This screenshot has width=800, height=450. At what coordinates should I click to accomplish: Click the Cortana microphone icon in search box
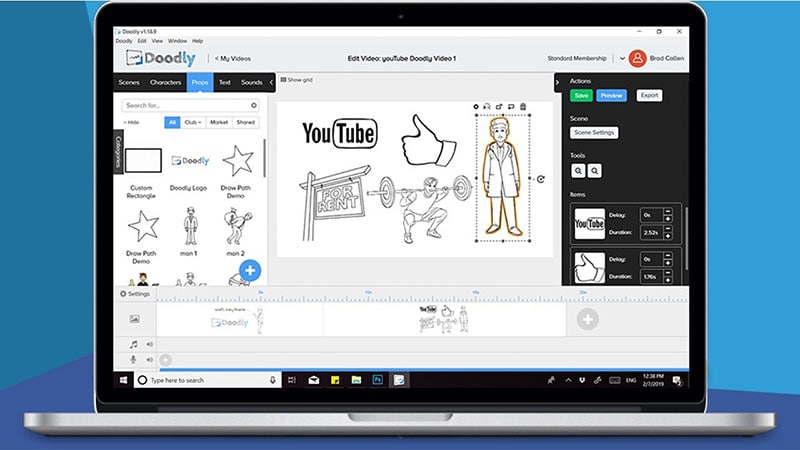(x=272, y=380)
